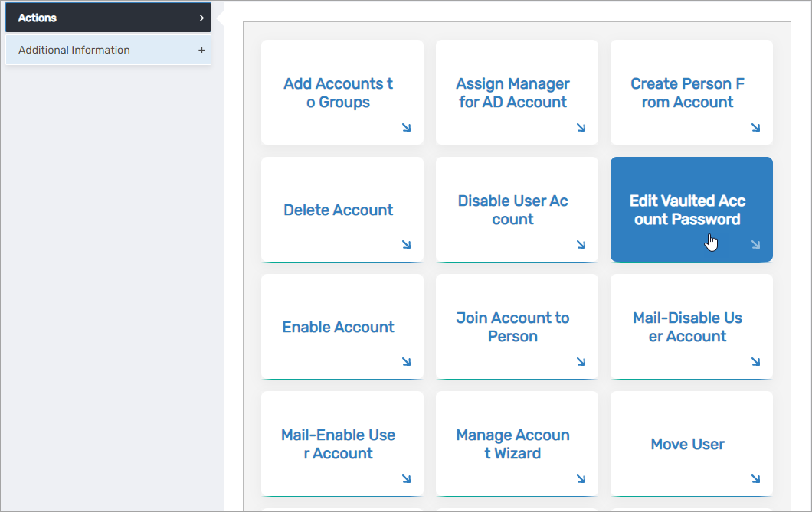
Task: Click the arrow icon on Join Account to Person
Action: point(581,363)
